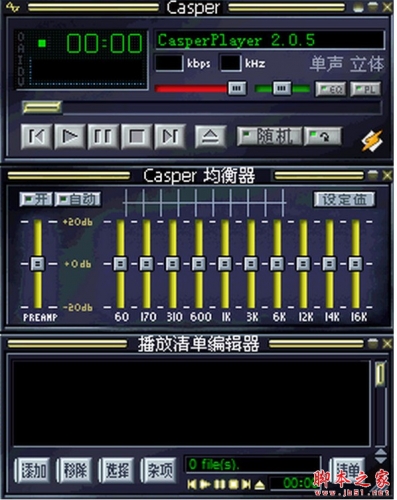Stop playback with the square button
Image resolution: width=397 pixels, height=500 pixels.
click(136, 136)
